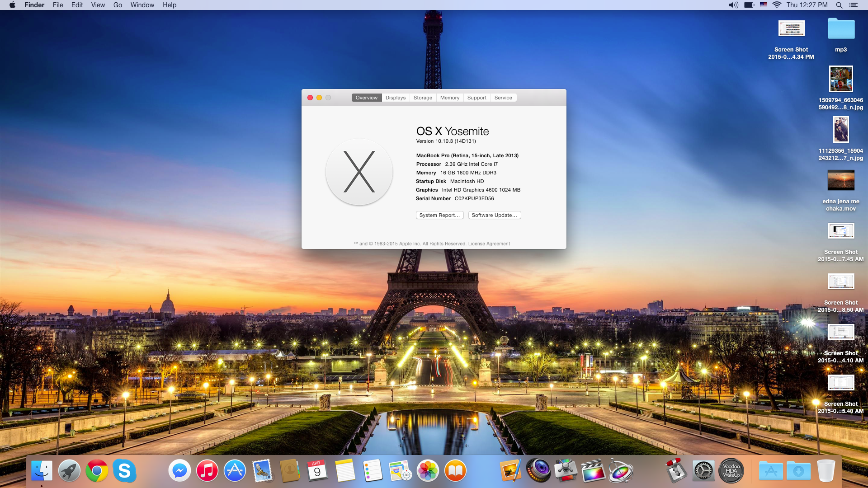Launch Pixelmator paintbrush icon in Dock

[x=510, y=471]
